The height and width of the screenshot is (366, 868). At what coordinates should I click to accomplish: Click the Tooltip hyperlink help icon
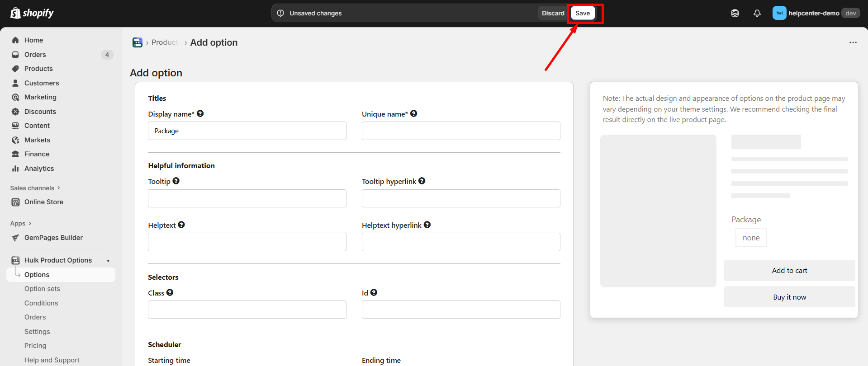[422, 181]
